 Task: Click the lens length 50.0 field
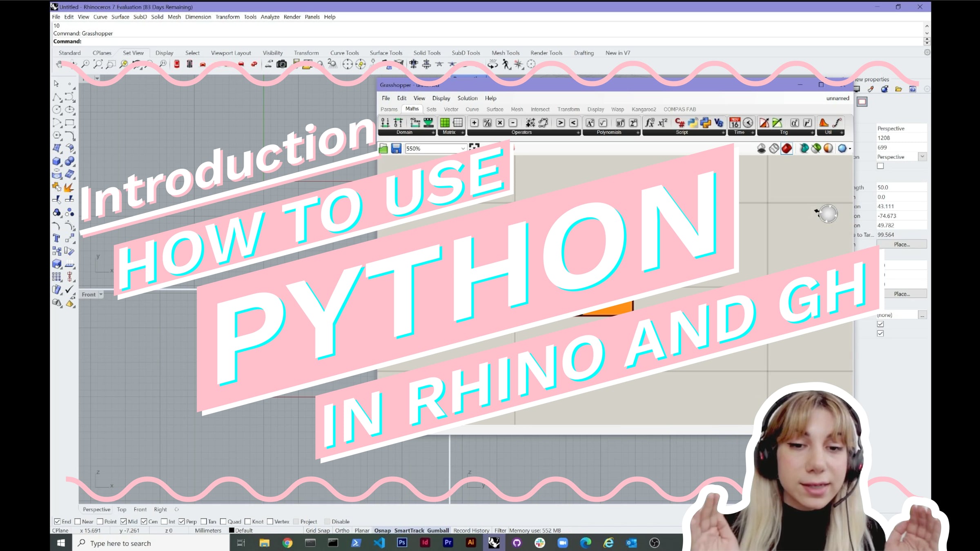pyautogui.click(x=902, y=187)
